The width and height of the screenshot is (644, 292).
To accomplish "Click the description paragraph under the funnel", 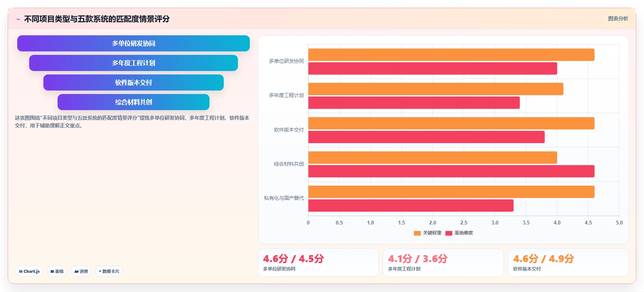I will click(132, 122).
